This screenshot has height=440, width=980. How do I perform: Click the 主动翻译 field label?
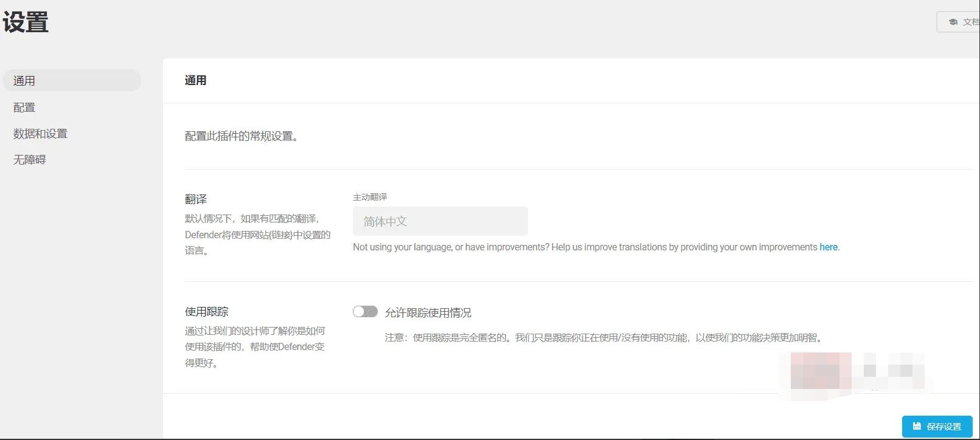(370, 197)
